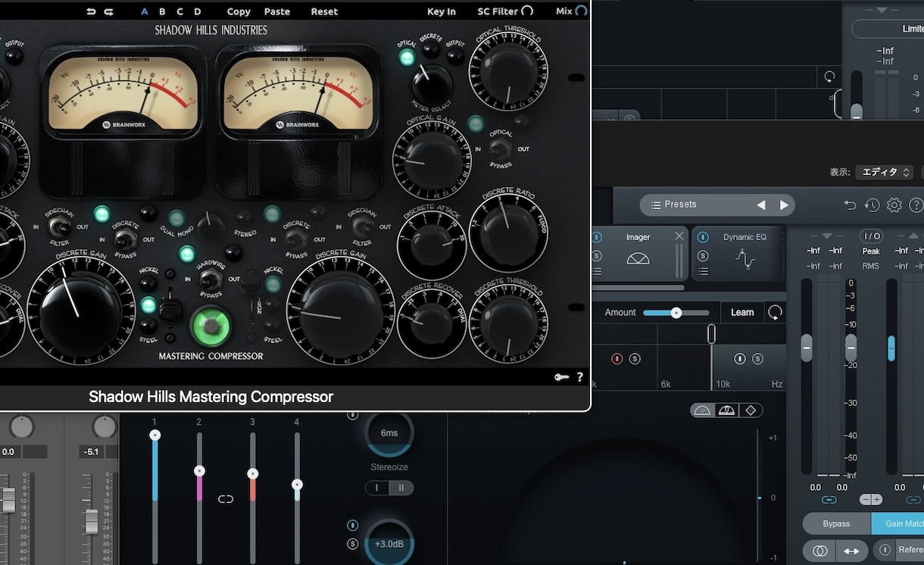The height and width of the screenshot is (565, 924).
Task: Swap channels with double arrow button
Action: click(x=851, y=551)
